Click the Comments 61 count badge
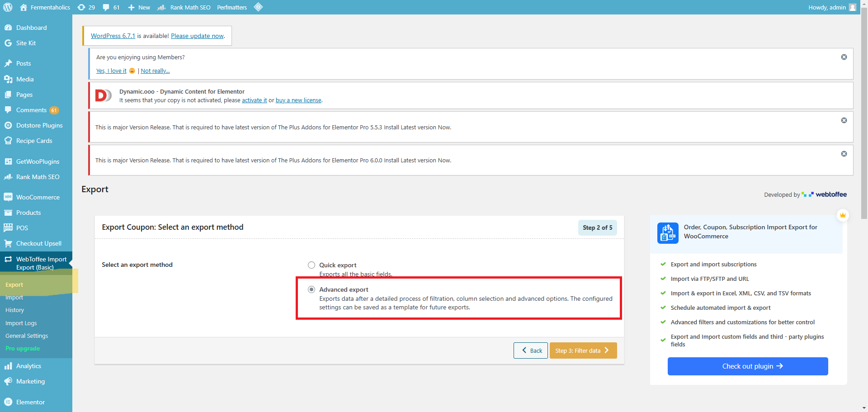Image resolution: width=868 pixels, height=412 pixels. (54, 110)
